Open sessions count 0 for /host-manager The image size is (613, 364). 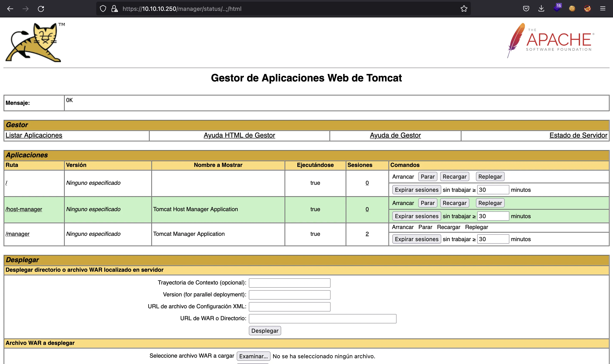[367, 209]
